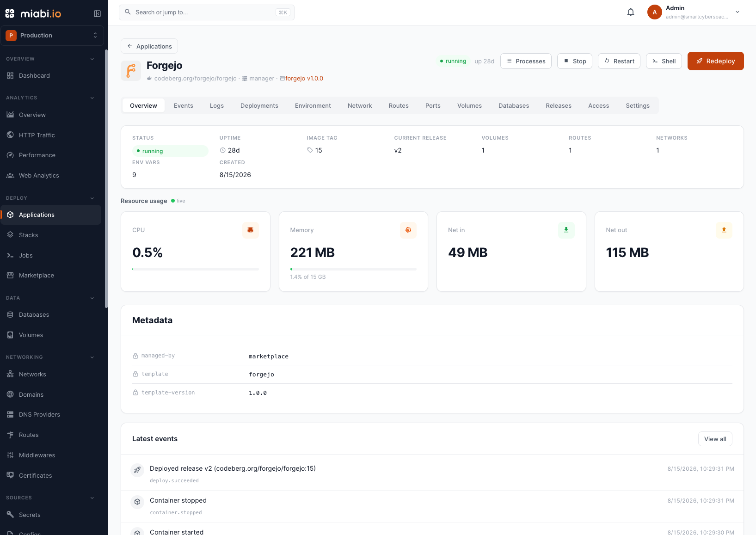Screen dimensions: 756x535
Task: Open DNS Providers page
Action: point(51,414)
